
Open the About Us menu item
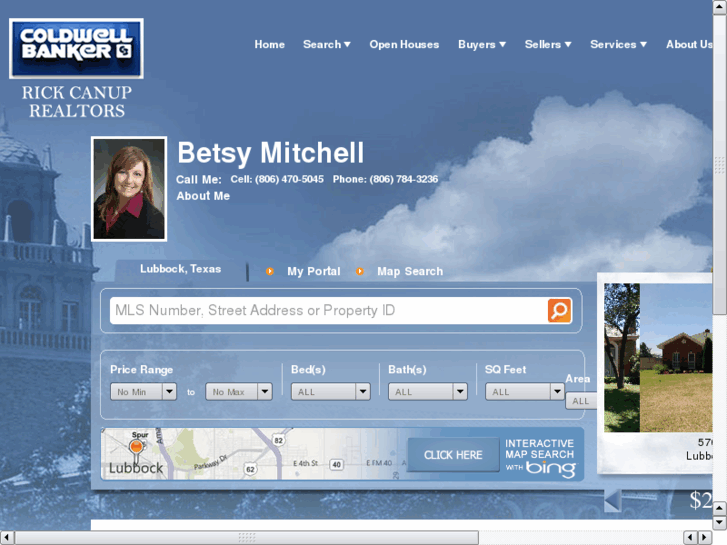(x=689, y=45)
